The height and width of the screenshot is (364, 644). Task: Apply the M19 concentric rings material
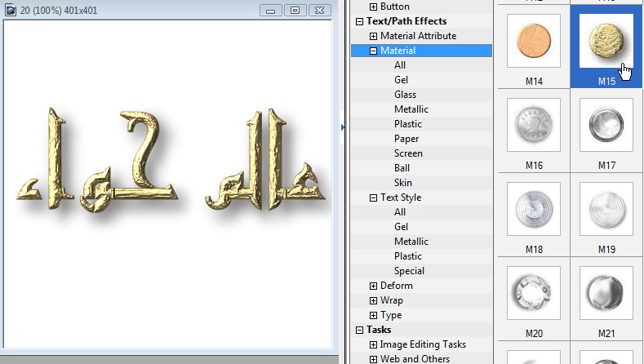[606, 209]
